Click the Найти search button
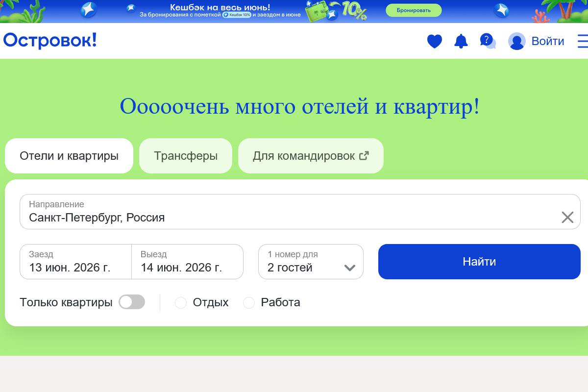Image resolution: width=588 pixels, height=392 pixels. tap(479, 262)
